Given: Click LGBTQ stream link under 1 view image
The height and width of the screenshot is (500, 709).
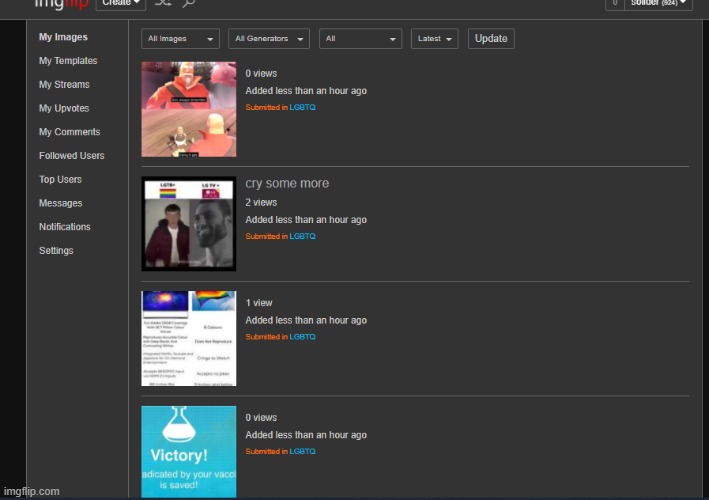Looking at the screenshot, I should [x=303, y=337].
